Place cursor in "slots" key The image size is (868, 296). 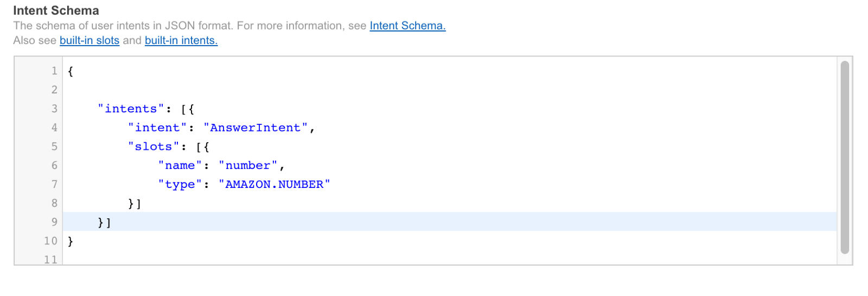154,147
